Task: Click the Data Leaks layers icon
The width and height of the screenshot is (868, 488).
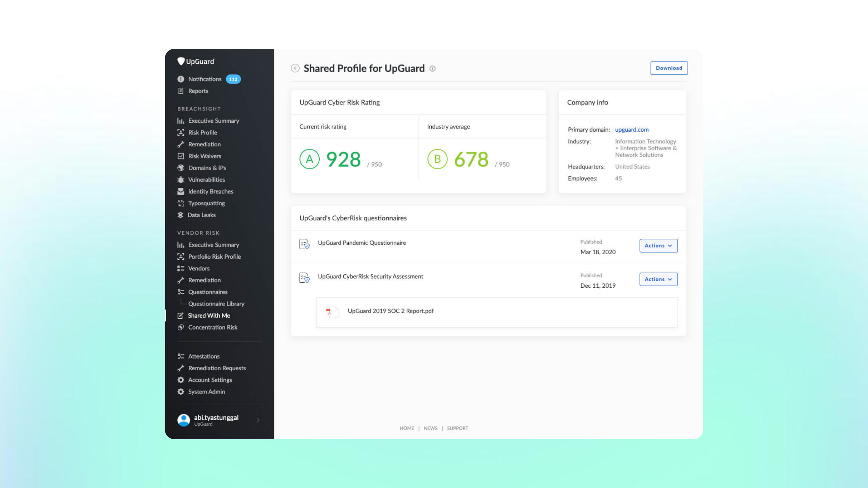Action: 180,215
